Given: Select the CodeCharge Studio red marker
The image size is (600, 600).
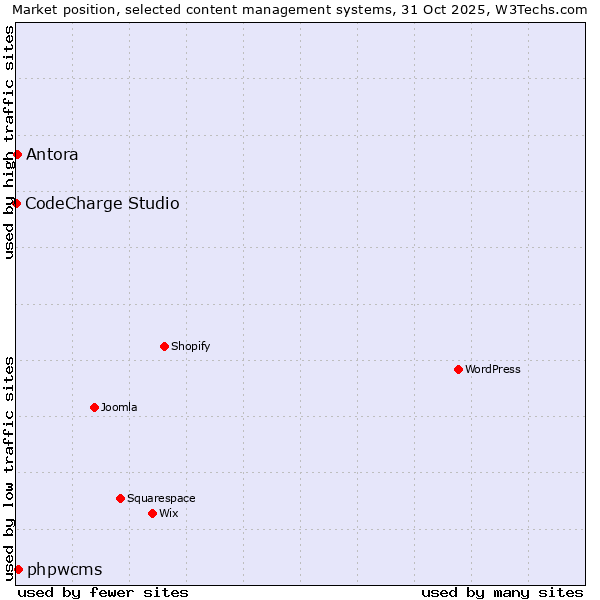Looking at the screenshot, I should click(x=16, y=203).
